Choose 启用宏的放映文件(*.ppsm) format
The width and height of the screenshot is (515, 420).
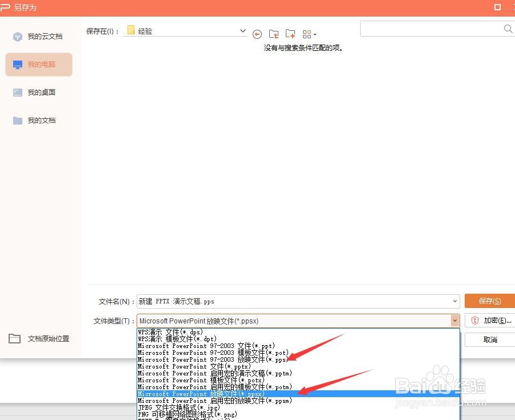click(298, 401)
